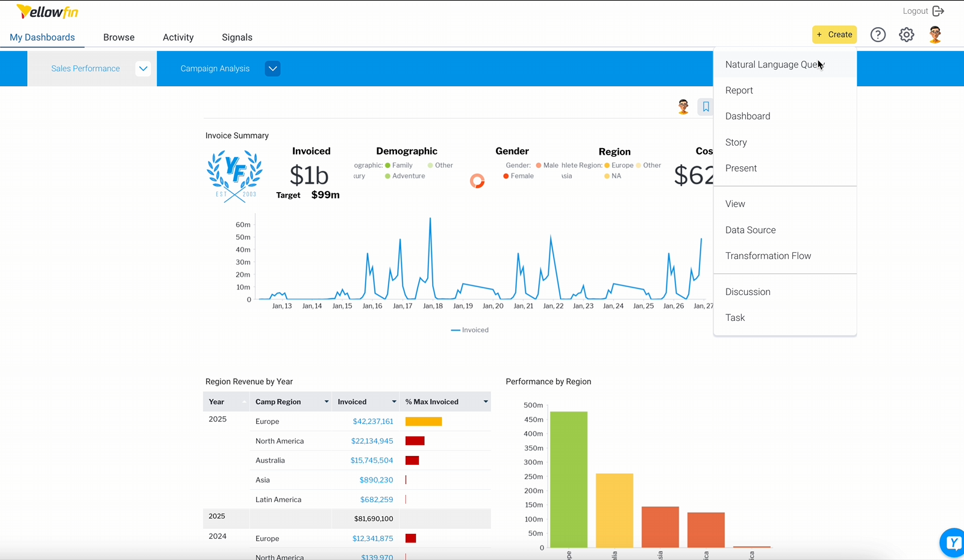Choose Transformation Flow from the Create menu
The height and width of the screenshot is (560, 964).
pyautogui.click(x=768, y=256)
